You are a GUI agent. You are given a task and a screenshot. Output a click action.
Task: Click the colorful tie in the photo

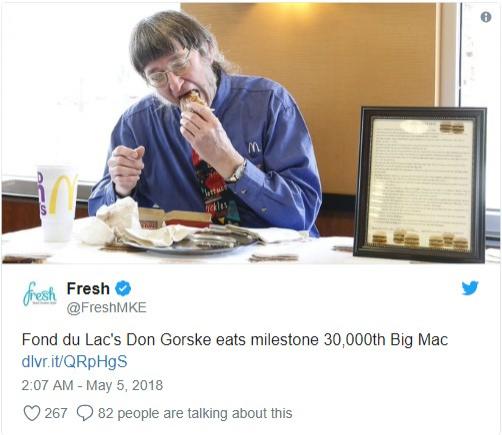coord(213,190)
